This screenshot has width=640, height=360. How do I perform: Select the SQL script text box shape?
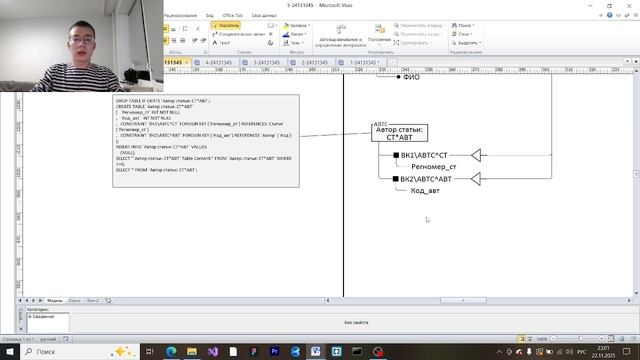(206, 141)
